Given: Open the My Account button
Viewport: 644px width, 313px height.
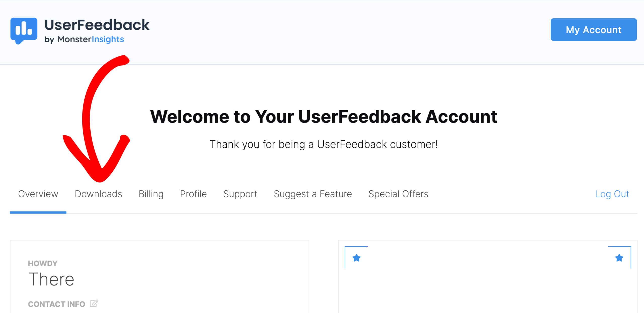Looking at the screenshot, I should pyautogui.click(x=594, y=30).
